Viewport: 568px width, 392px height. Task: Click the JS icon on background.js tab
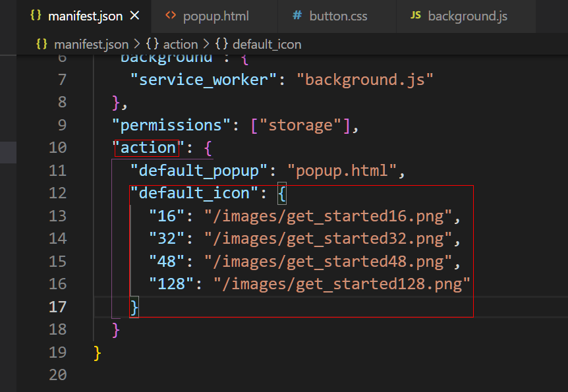pos(415,15)
